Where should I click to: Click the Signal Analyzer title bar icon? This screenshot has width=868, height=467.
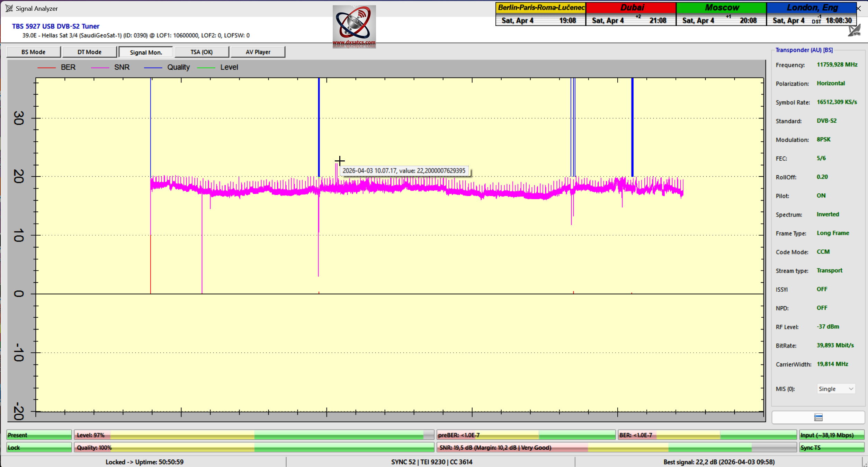pyautogui.click(x=9, y=8)
